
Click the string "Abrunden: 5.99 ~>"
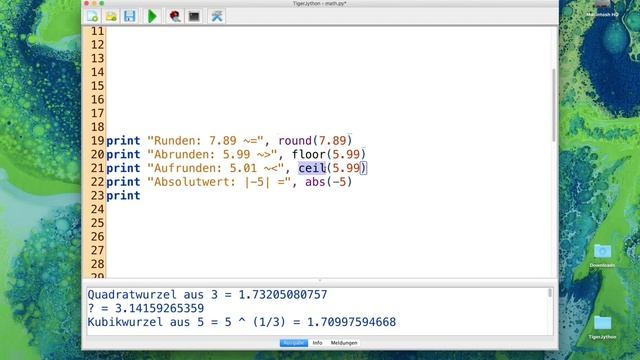(212, 154)
